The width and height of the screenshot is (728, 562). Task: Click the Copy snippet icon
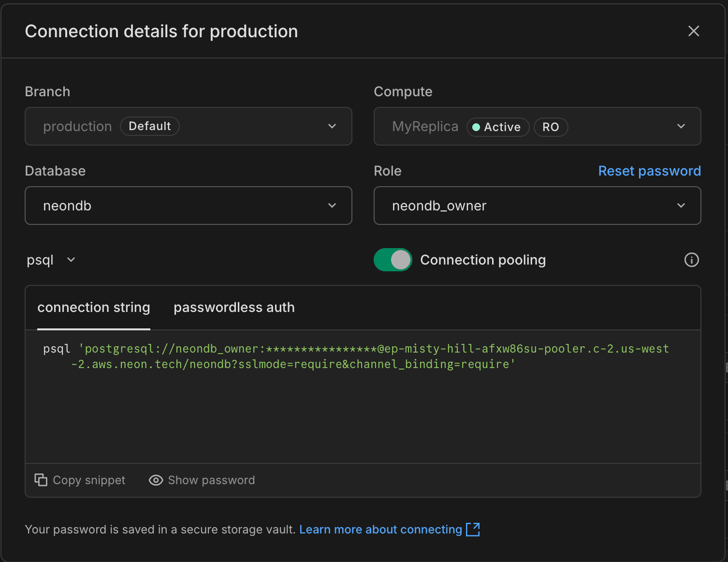pos(41,480)
